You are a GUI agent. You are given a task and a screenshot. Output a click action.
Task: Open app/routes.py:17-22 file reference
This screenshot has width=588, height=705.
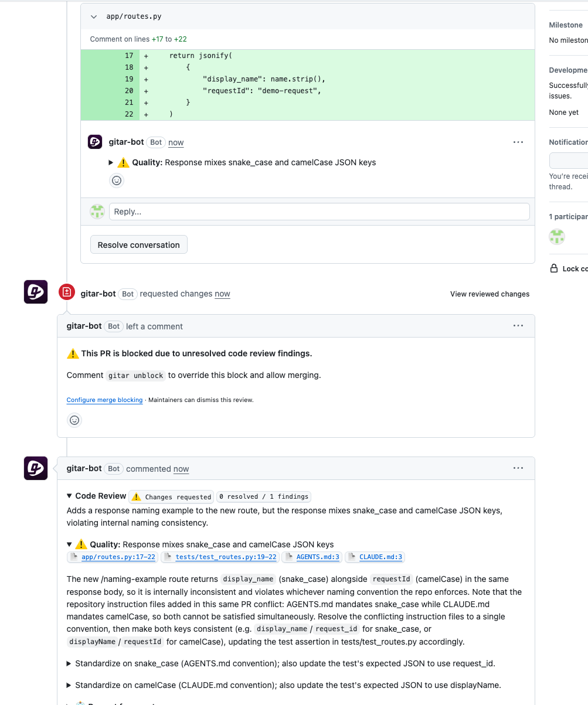[x=113, y=557]
